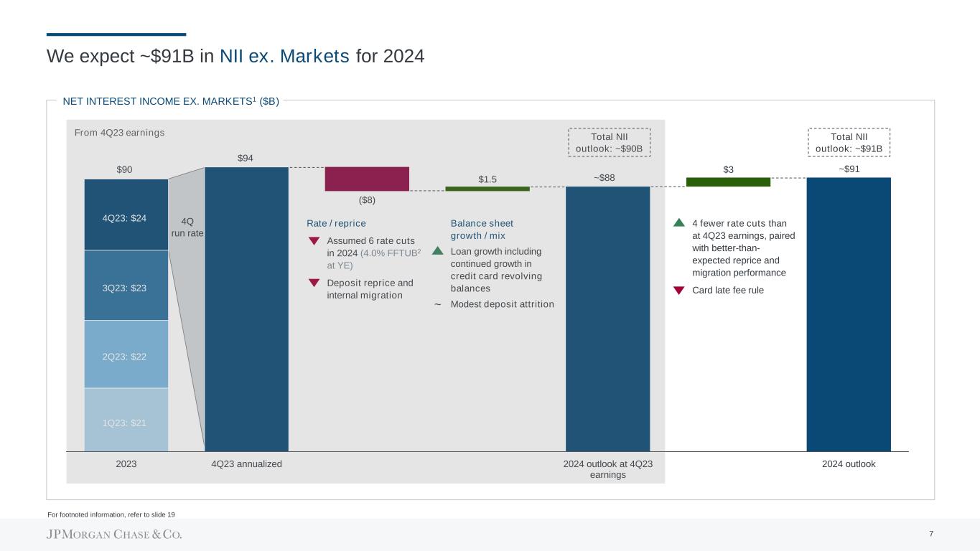The height and width of the screenshot is (551, 980).
Task: Select the 4Q23: $24 bar segment
Action: click(x=126, y=215)
